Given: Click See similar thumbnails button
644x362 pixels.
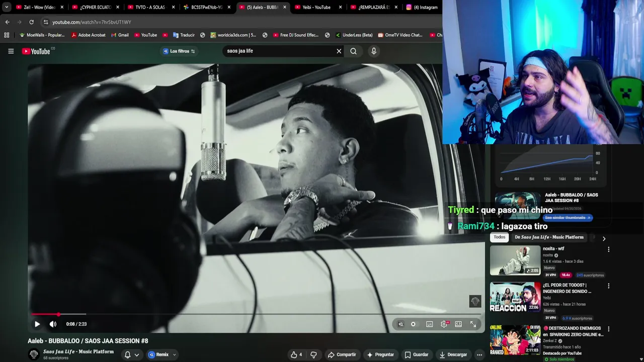Looking at the screenshot, I should (569, 218).
